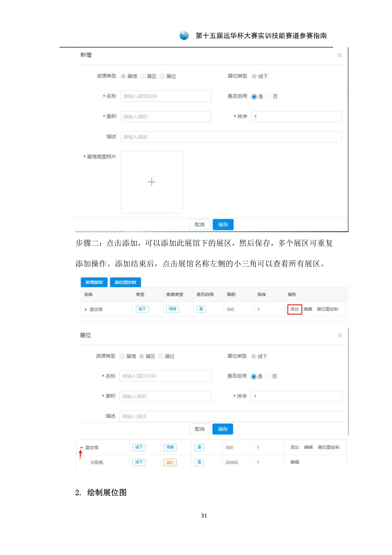Click the 名称 column header
392x555 pixels.
tap(88, 294)
